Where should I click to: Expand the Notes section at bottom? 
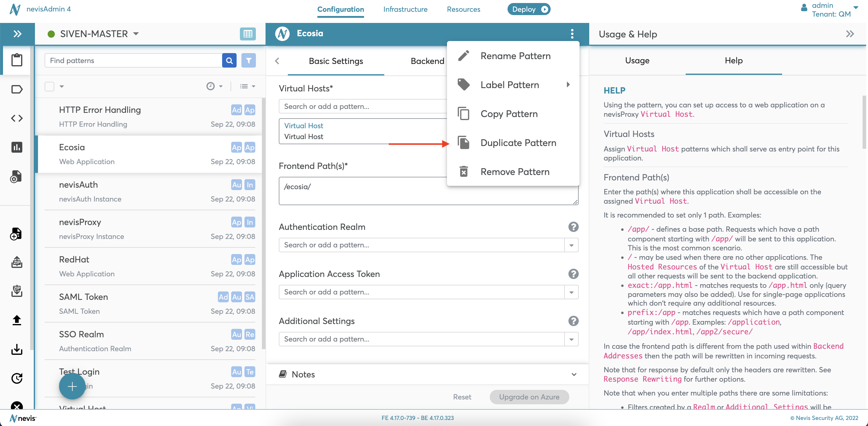[574, 374]
